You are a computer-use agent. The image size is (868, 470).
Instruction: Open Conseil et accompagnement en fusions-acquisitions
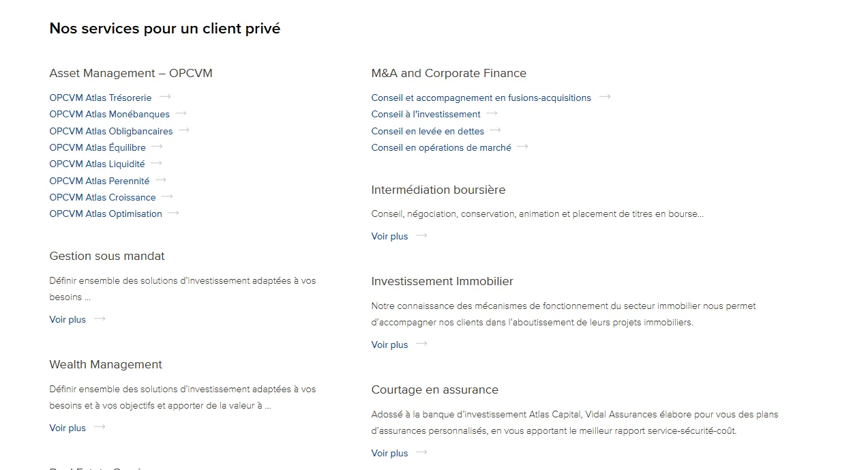tap(481, 98)
